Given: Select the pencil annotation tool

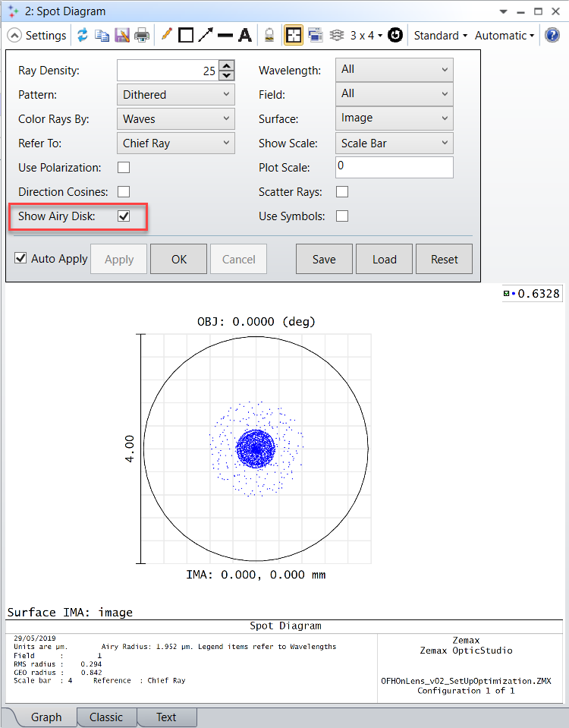Looking at the screenshot, I should click(167, 34).
